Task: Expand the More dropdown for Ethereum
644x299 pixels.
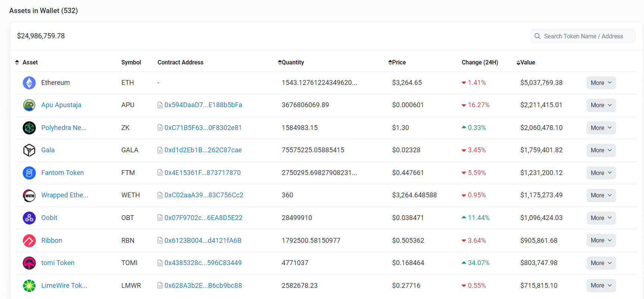Action: tap(601, 83)
